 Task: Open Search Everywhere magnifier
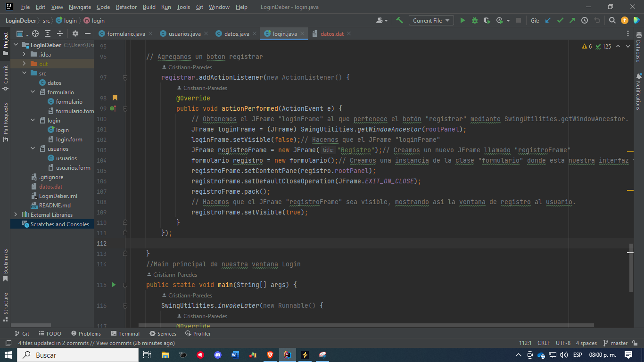click(x=612, y=20)
